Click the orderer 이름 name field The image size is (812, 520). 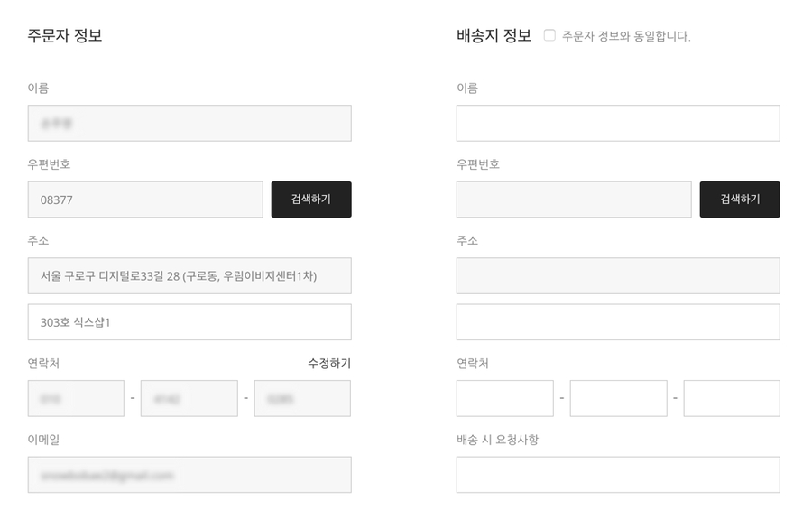(x=189, y=123)
